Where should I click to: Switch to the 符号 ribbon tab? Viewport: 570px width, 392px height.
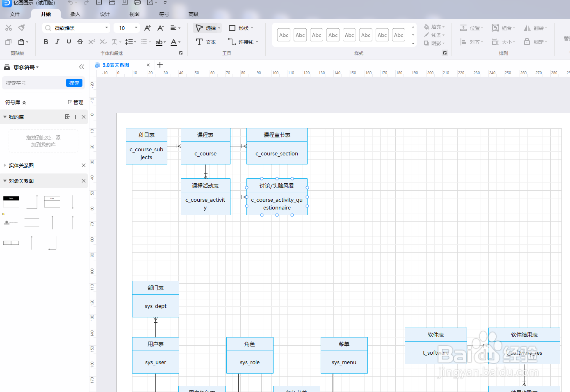(x=164, y=14)
